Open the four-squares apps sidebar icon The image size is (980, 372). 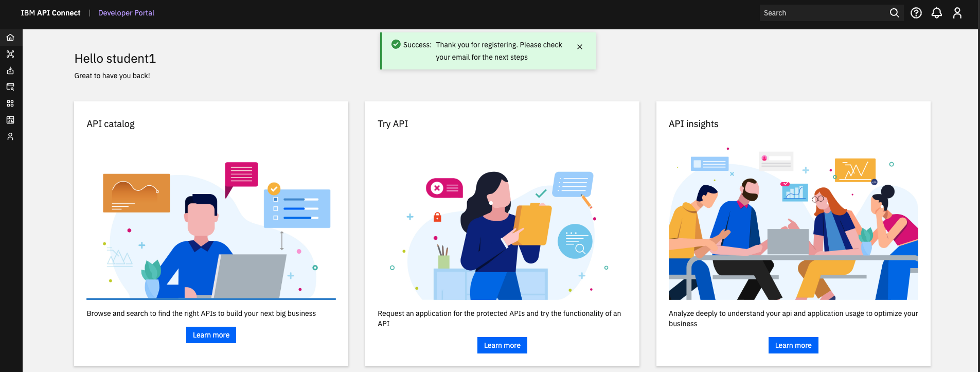pyautogui.click(x=10, y=103)
